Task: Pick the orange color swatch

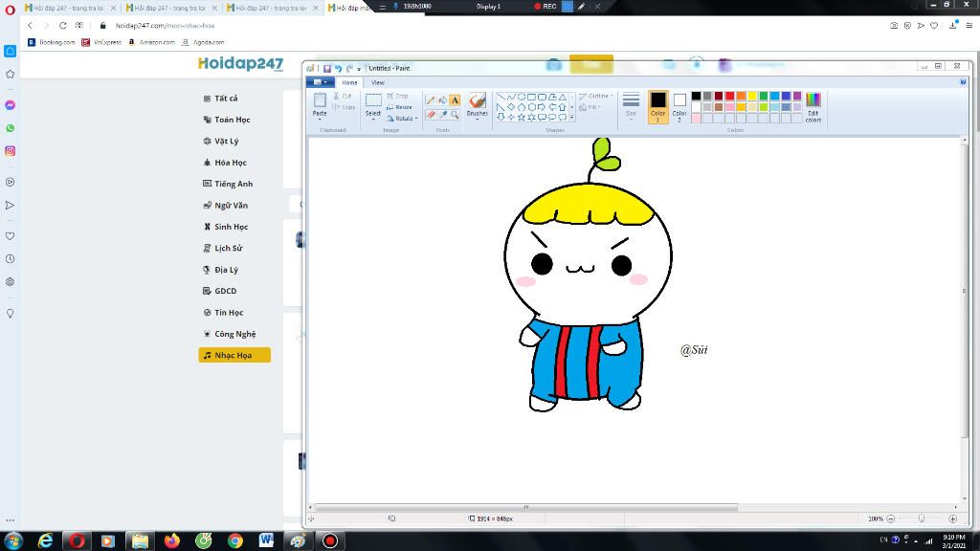Action: pos(741,96)
